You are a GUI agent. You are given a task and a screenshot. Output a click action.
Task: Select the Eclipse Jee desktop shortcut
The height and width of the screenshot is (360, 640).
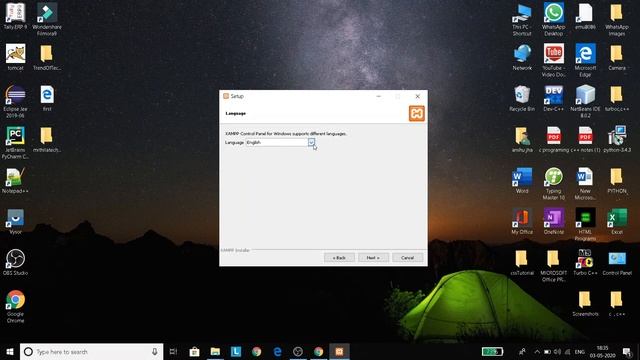(16, 102)
